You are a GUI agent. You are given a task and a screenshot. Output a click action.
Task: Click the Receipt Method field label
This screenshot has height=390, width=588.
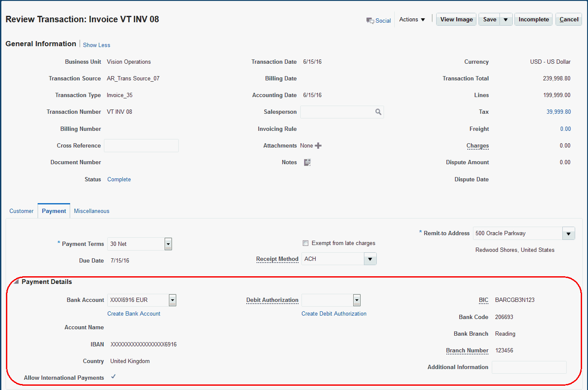[277, 259]
